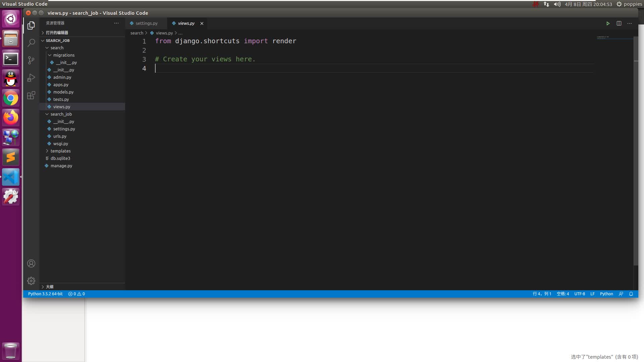Screen dimensions: 644x362
Task: Open the Extensions view
Action: [x=31, y=95]
